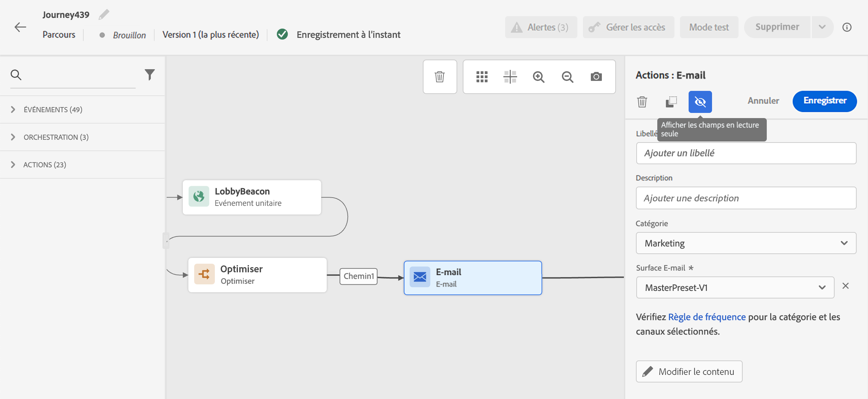Click the Ajouter un libellé field
Image resolution: width=868 pixels, height=399 pixels.
[746, 153]
